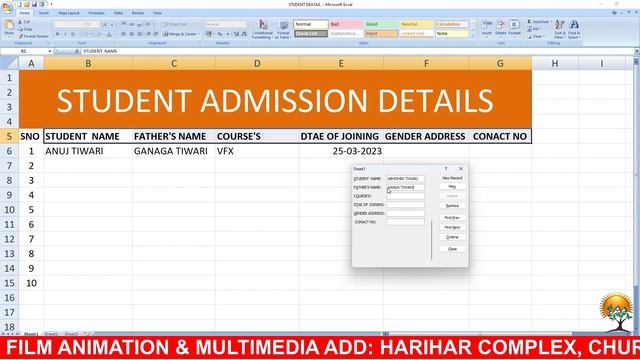
Task: Click the percent style icon
Action: click(x=220, y=34)
